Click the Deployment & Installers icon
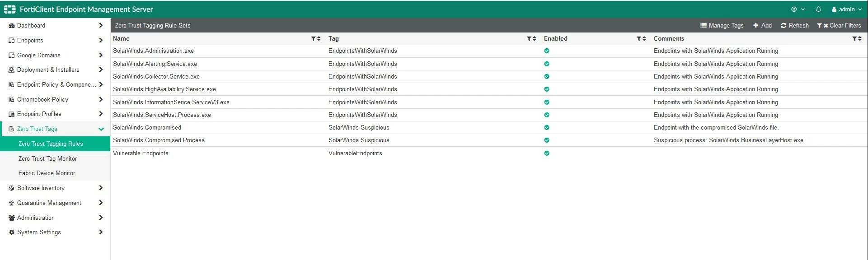Image resolution: width=868 pixels, height=260 pixels. click(x=12, y=70)
